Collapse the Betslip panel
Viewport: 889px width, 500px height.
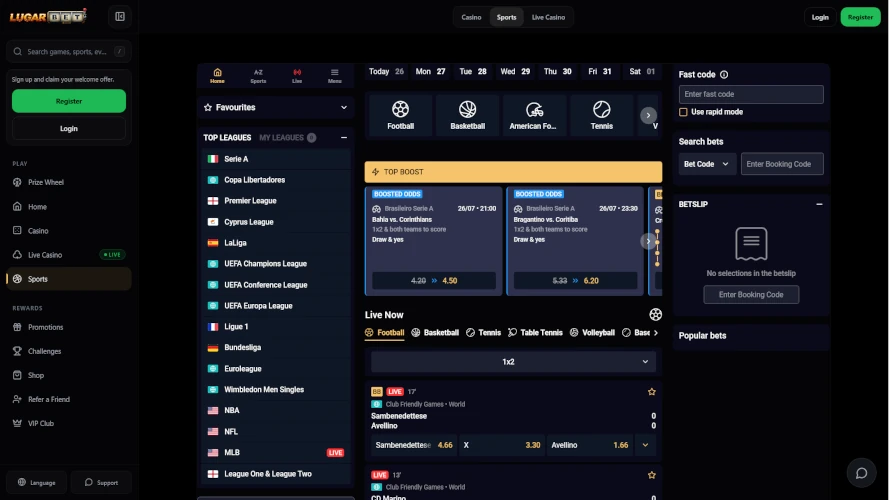click(x=819, y=204)
